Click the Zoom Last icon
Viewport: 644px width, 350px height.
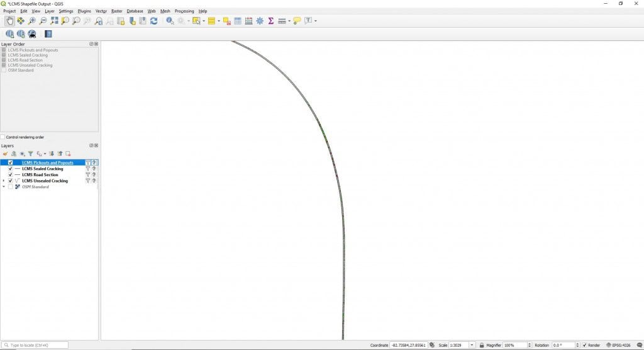99,21
